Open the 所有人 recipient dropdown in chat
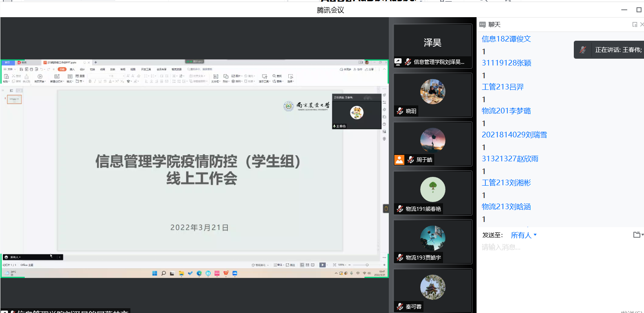The height and width of the screenshot is (313, 644). point(524,235)
